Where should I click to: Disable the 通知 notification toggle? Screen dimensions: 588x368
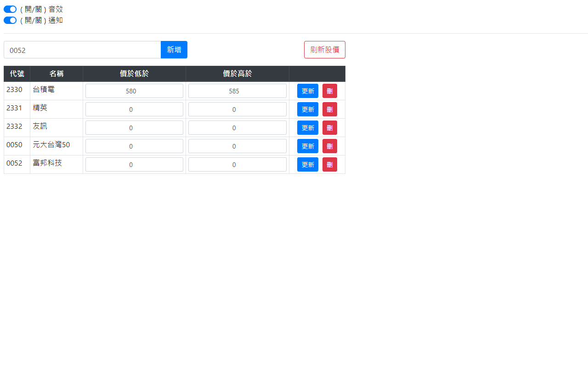(x=10, y=20)
